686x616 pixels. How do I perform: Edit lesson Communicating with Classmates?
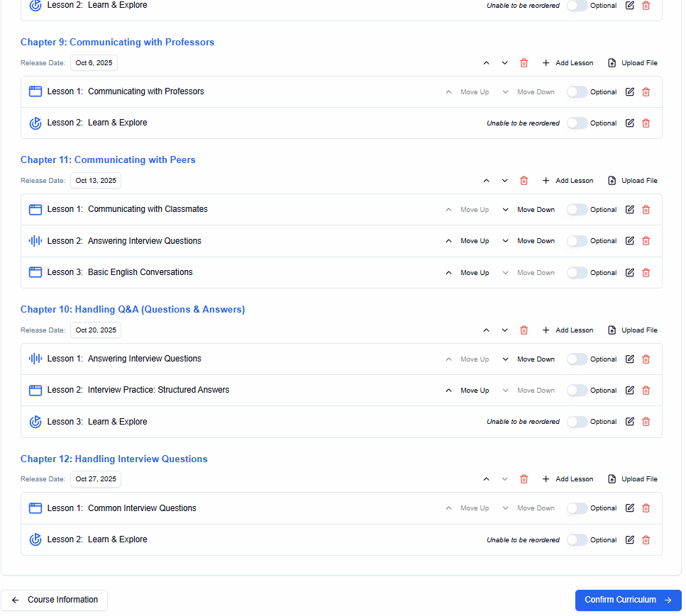[629, 209]
